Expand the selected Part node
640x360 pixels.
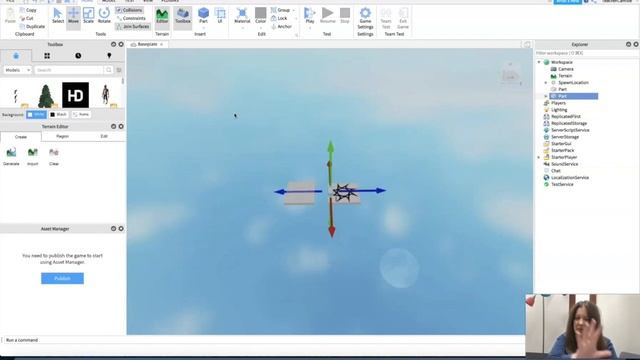click(546, 96)
